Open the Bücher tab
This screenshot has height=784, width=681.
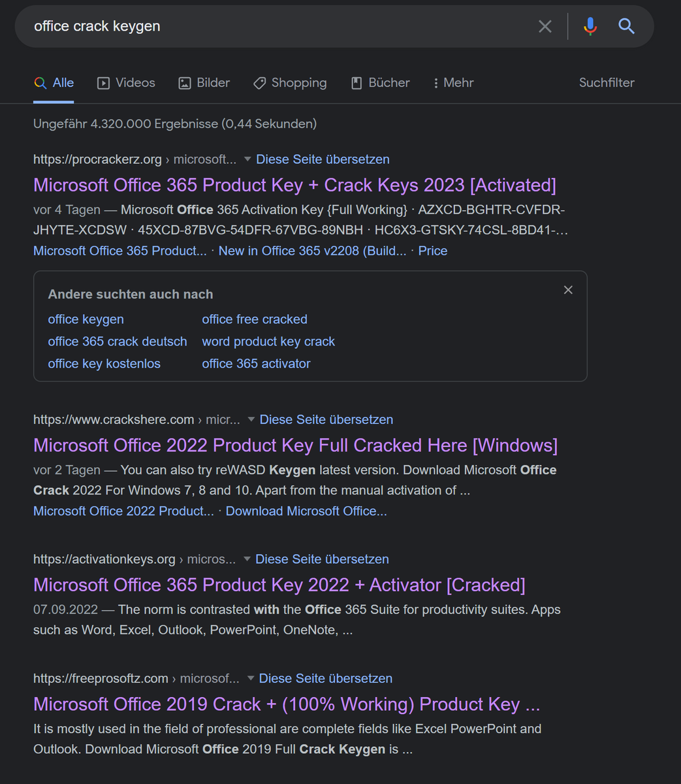pyautogui.click(x=380, y=83)
